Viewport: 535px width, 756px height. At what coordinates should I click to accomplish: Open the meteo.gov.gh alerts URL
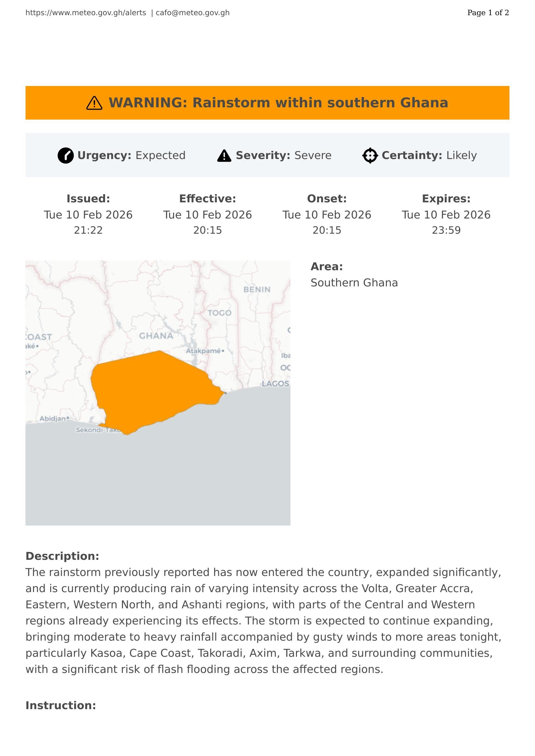pyautogui.click(x=86, y=13)
